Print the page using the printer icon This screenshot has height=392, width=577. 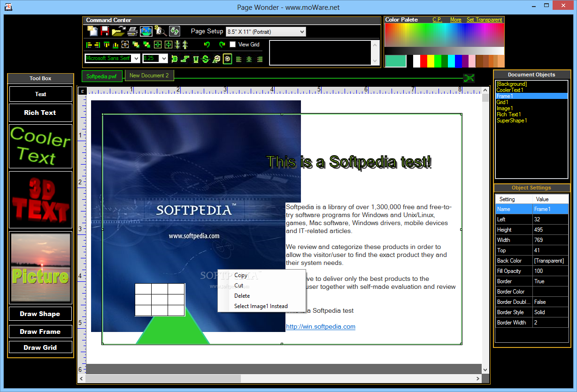click(x=133, y=31)
